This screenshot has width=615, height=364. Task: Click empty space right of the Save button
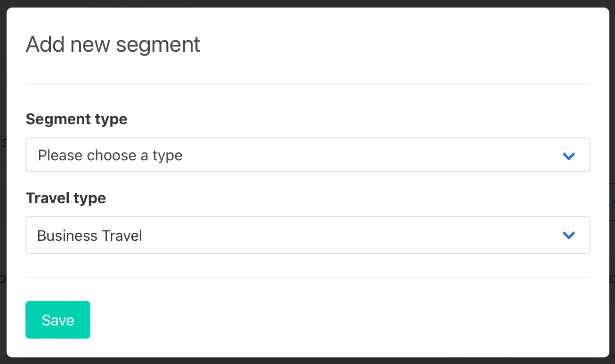tap(330, 320)
